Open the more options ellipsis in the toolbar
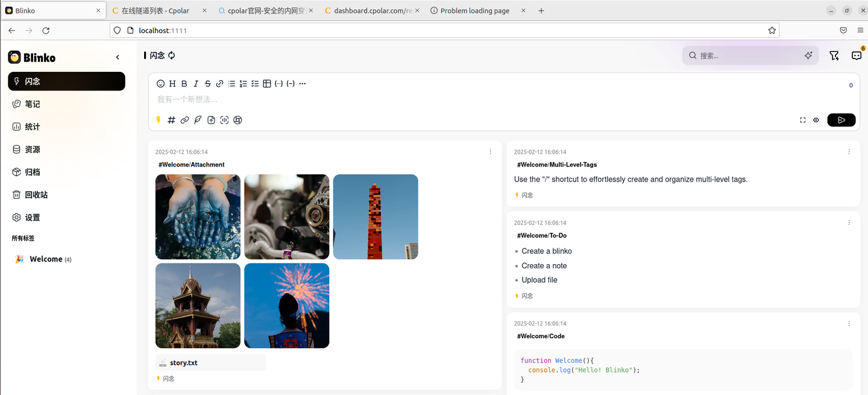 pos(302,83)
